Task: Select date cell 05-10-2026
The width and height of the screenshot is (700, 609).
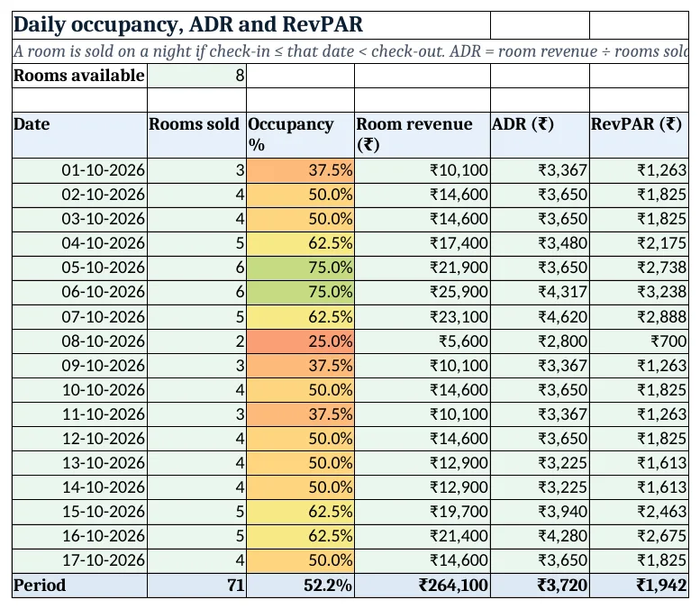Action: pos(79,268)
